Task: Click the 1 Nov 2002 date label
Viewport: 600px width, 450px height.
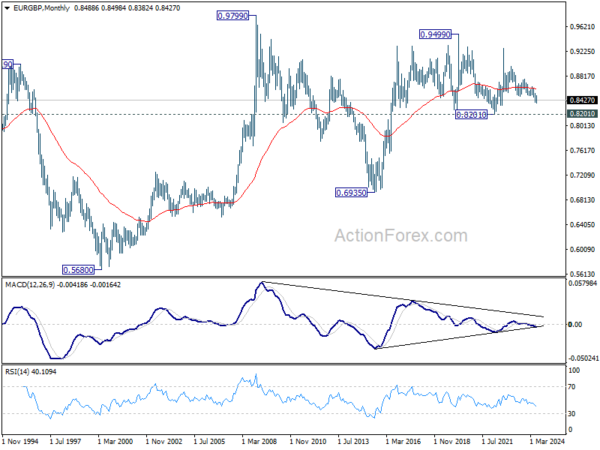Action: (164, 442)
